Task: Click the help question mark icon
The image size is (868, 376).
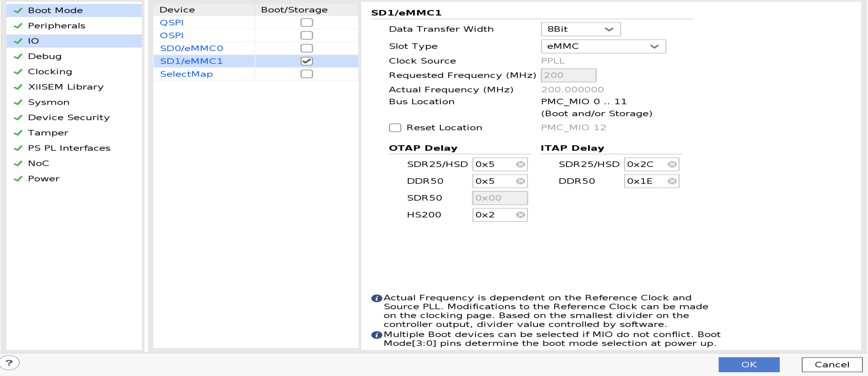Action: 9,363
